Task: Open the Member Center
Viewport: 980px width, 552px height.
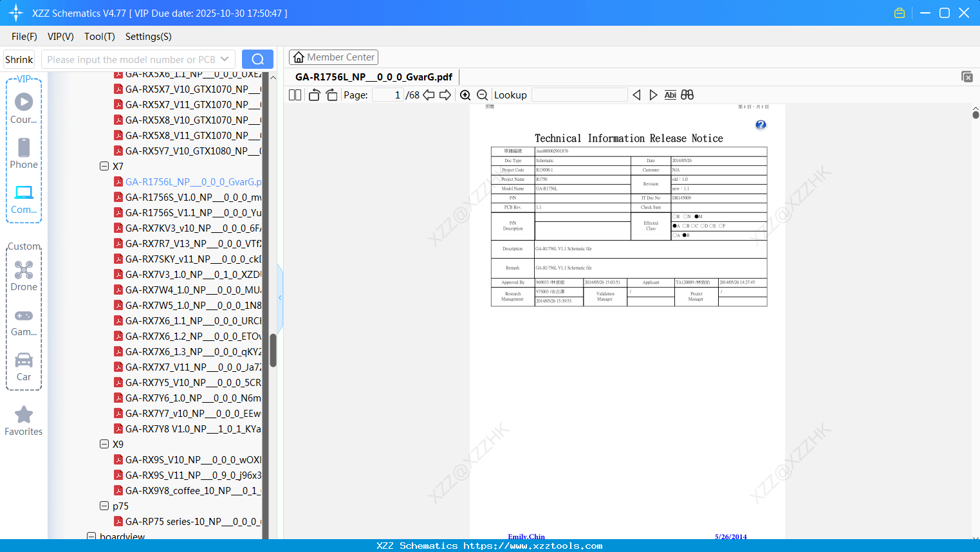Action: [x=333, y=57]
